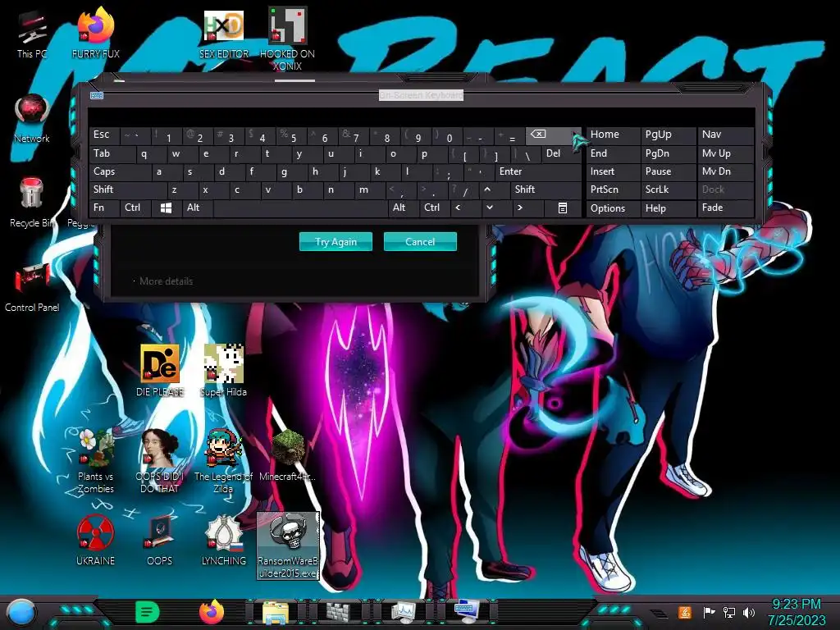Click the Action Center flag tray icon
Screen dimensions: 840x630
[709, 612]
